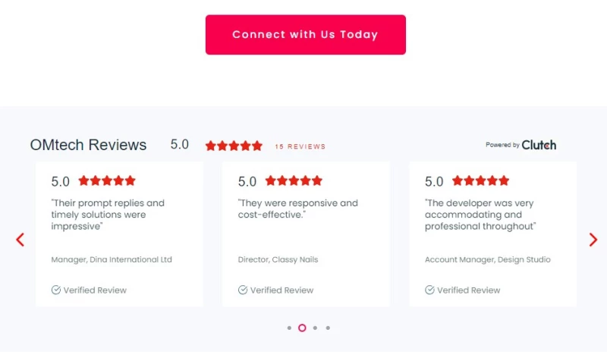Click the OMtech Reviews heading
This screenshot has height=364, width=607.
click(88, 145)
